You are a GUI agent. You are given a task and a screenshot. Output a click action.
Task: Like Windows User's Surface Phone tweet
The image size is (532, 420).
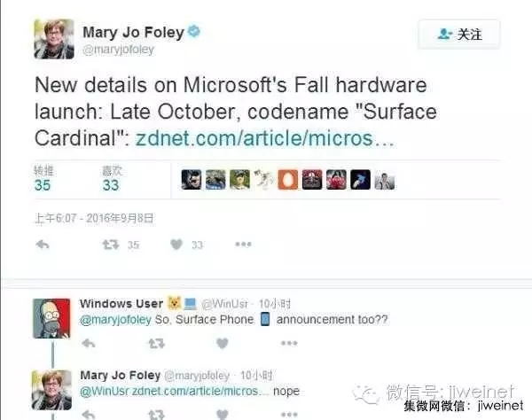tap(223, 344)
